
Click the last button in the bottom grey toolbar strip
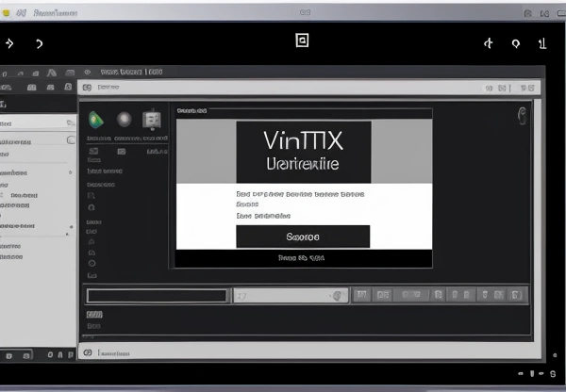(x=516, y=295)
